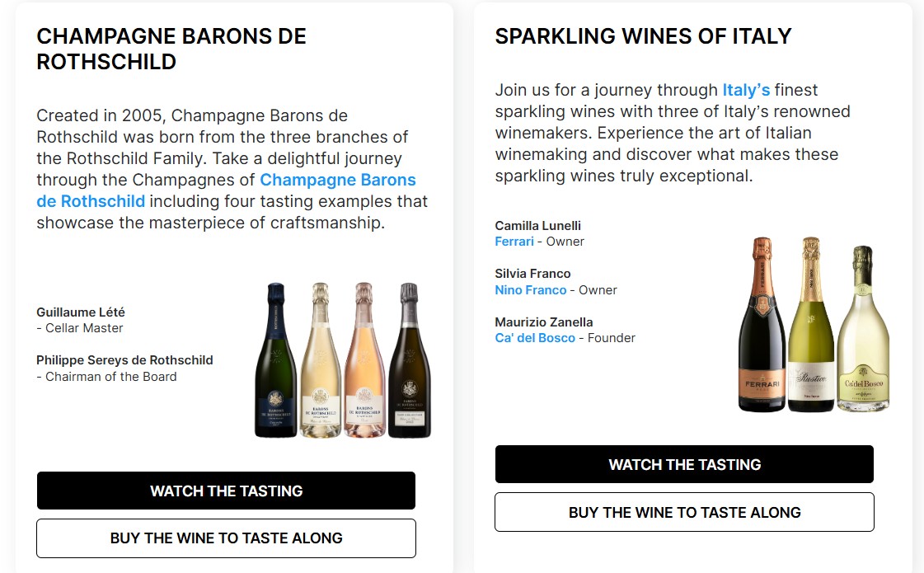Viewport: 924px width, 573px height.
Task: Open the Nino Franco winery link
Action: pyautogui.click(x=530, y=290)
